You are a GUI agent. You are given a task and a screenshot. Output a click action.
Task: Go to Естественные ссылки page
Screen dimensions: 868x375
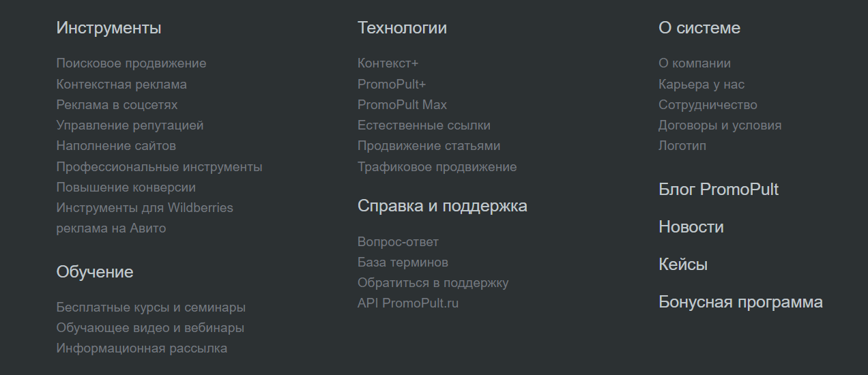click(x=424, y=125)
